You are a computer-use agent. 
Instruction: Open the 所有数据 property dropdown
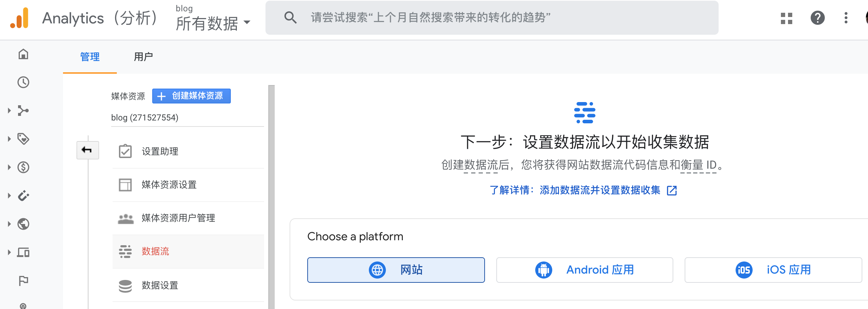tap(213, 23)
